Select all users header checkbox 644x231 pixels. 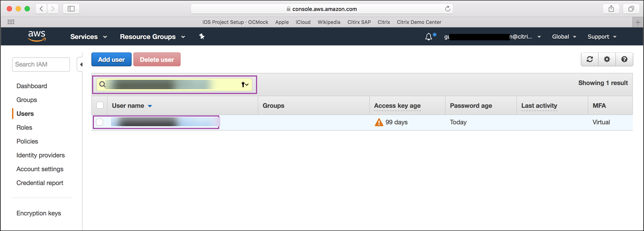point(100,105)
